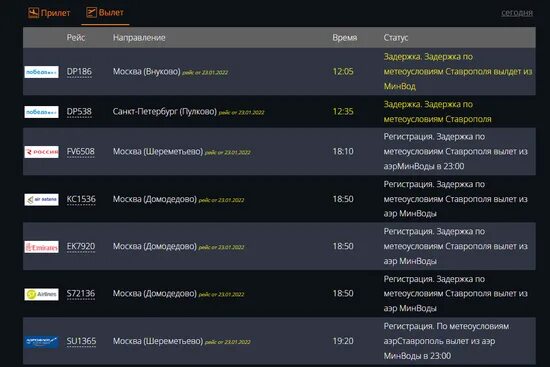Click the Air Astana logo for KC1536

click(x=41, y=199)
